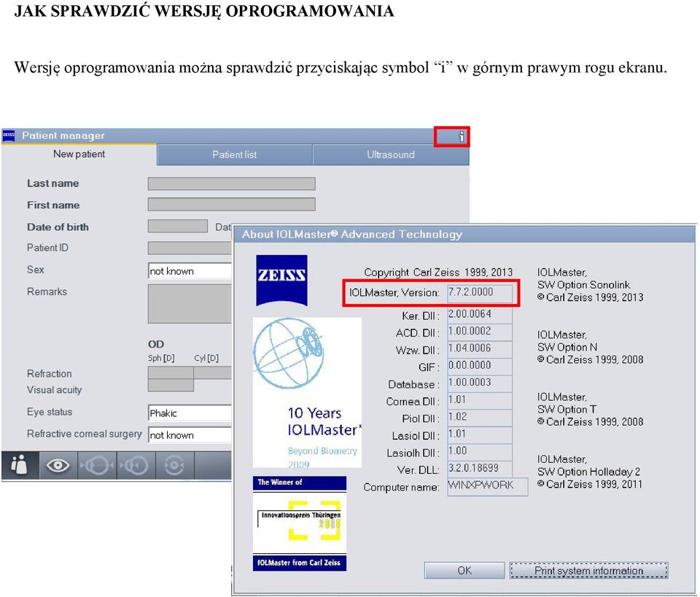This screenshot has height=597, width=700.
Task: Open the Ultrasound tab
Action: click(391, 155)
